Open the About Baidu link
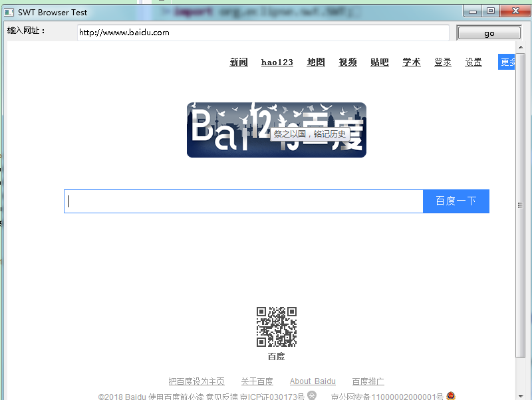 pos(313,381)
